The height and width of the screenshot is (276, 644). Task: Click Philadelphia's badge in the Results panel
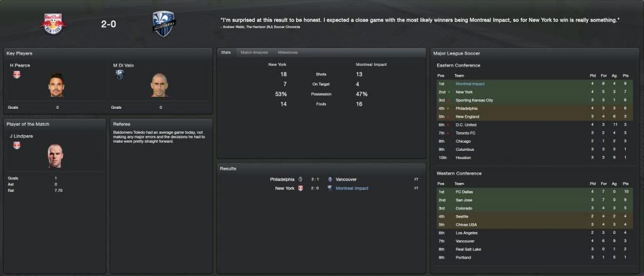[300, 179]
